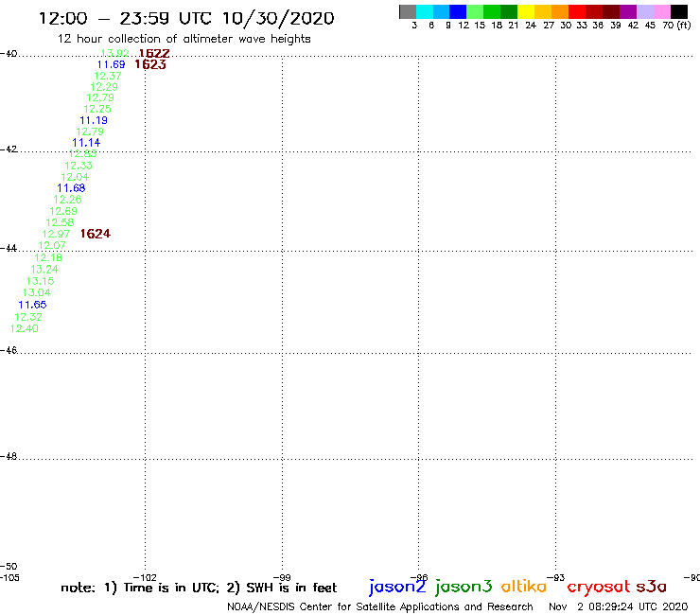Click the yellow swatch in the wave height legend

(x=526, y=11)
